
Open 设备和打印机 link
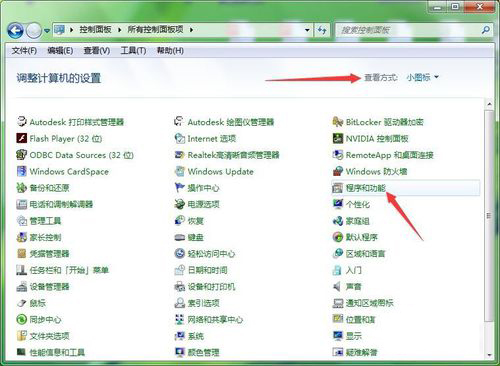(x=211, y=287)
